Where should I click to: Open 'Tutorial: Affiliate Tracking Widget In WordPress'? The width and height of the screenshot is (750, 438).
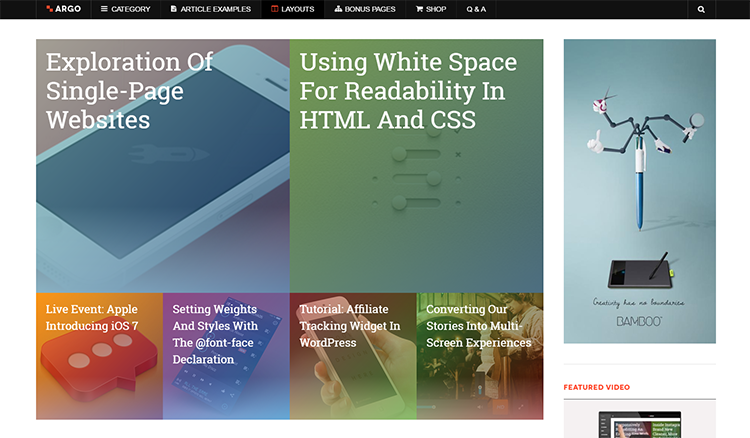click(x=350, y=326)
